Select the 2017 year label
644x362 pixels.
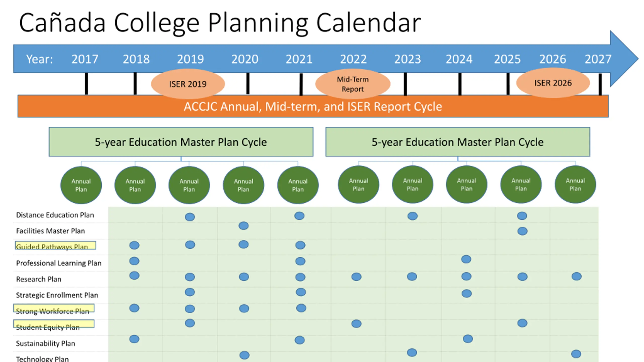(x=85, y=59)
